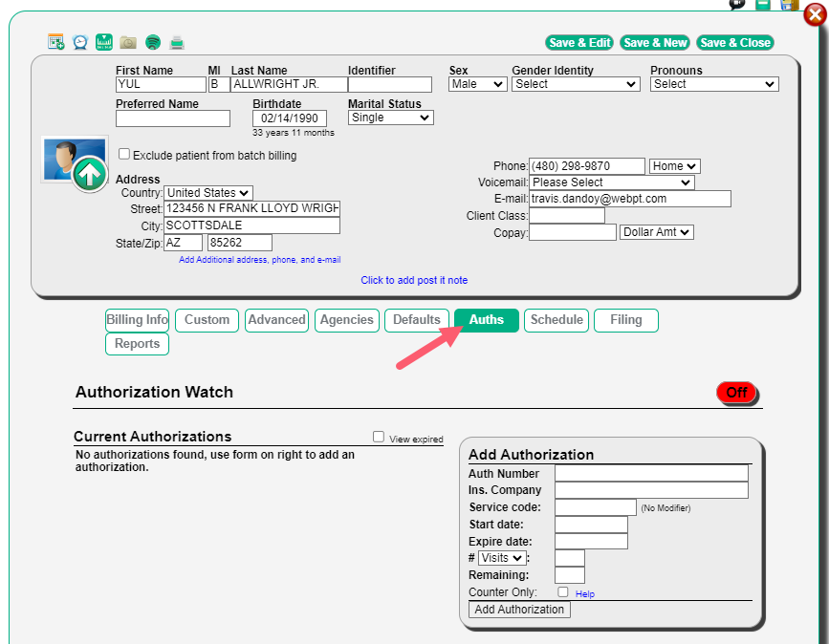This screenshot has height=644, width=829.
Task: Check the Counter Only option
Action: [562, 591]
